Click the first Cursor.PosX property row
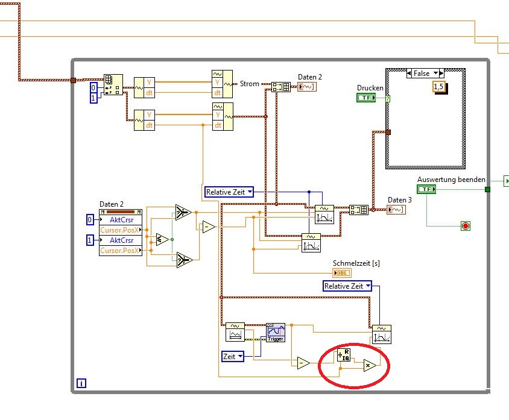The image size is (509, 420). coord(121,230)
